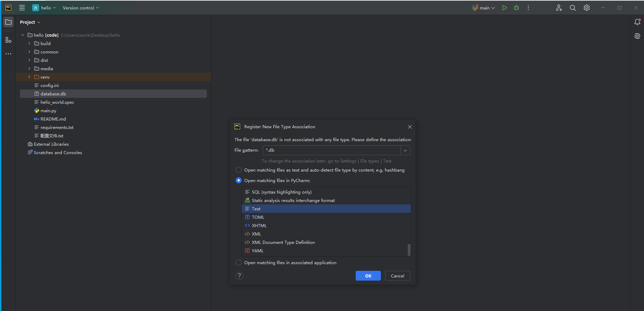This screenshot has width=644, height=311.
Task: Expand the media folder
Action: [x=29, y=68]
